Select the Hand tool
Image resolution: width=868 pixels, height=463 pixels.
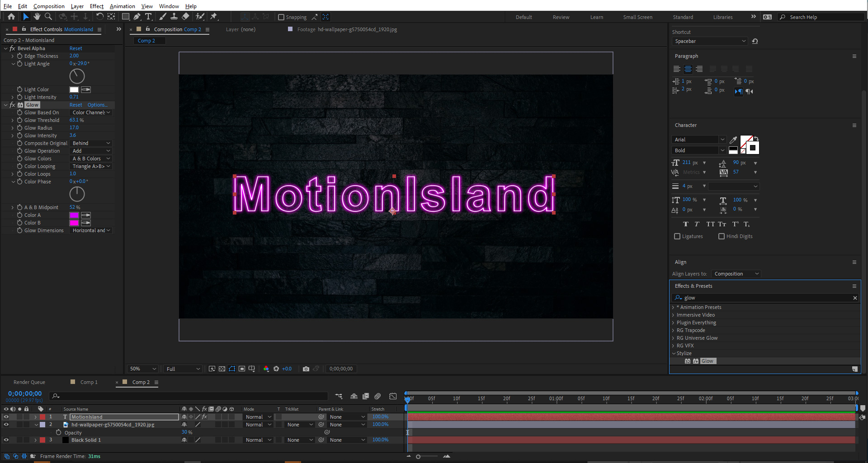(x=37, y=17)
